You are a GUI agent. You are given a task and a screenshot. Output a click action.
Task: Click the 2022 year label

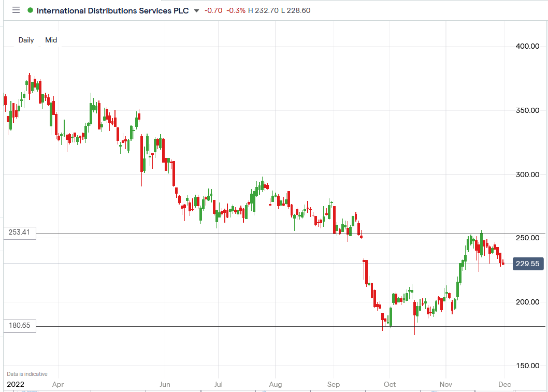point(16,385)
